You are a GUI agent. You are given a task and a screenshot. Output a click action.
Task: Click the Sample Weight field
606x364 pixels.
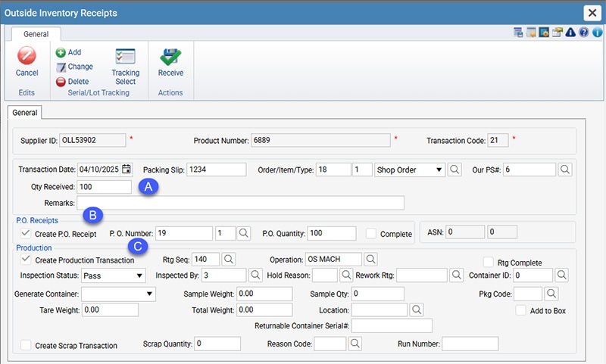pyautogui.click(x=264, y=294)
